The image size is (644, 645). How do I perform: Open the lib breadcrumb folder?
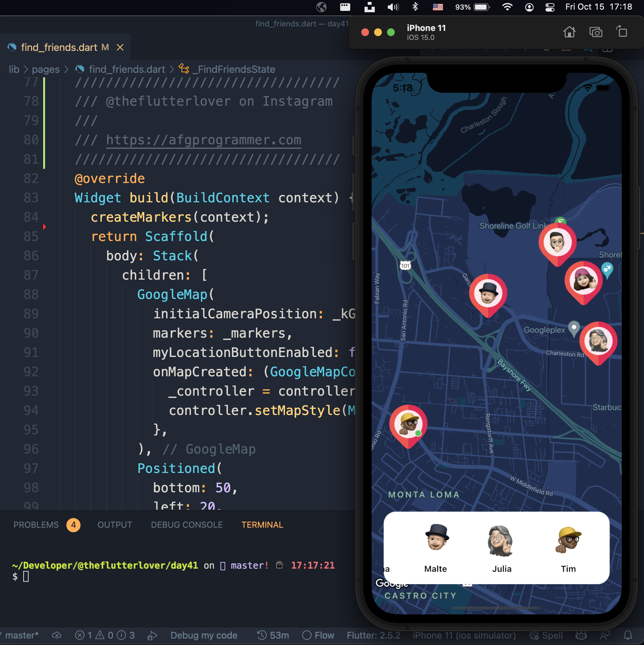14,69
